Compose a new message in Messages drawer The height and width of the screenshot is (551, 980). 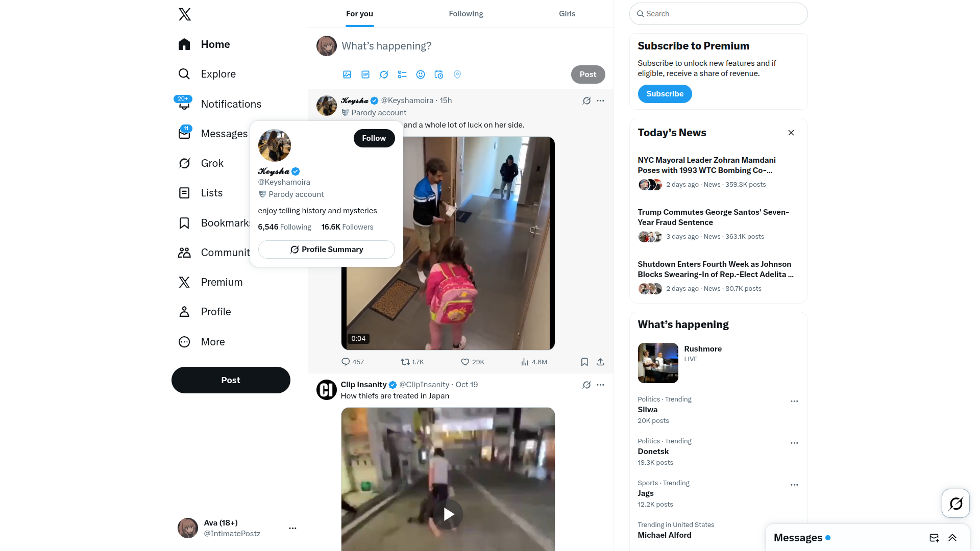click(934, 538)
